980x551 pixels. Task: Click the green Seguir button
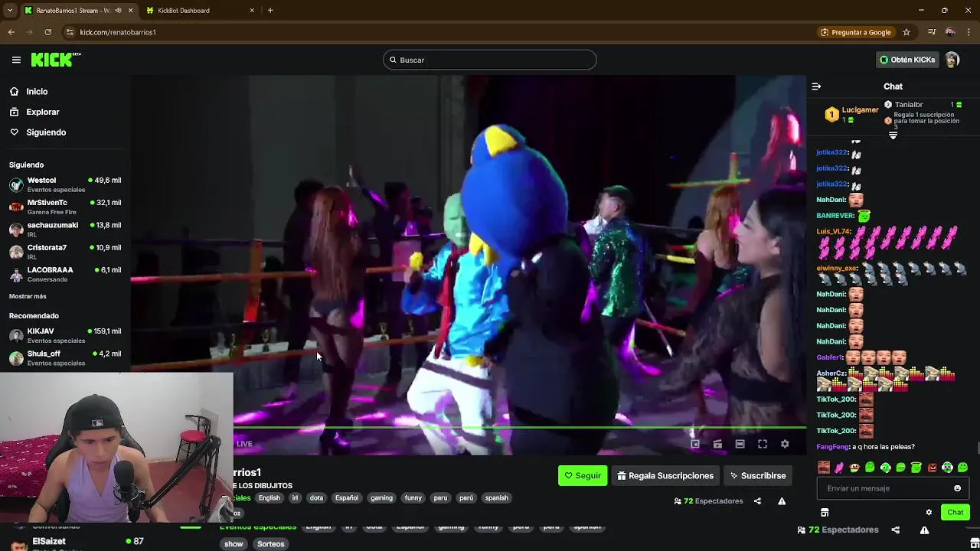coord(583,476)
